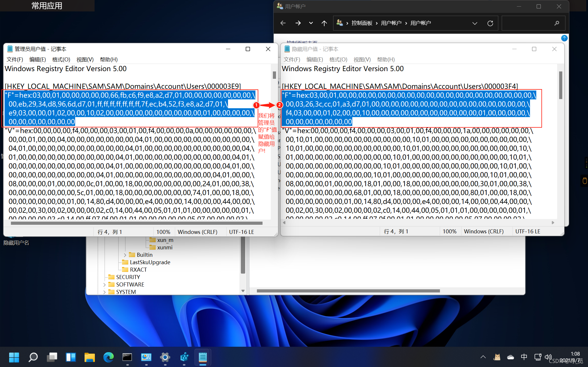The image size is (588, 367).
Task: Open the Settings gear in taskbar
Action: point(165,357)
